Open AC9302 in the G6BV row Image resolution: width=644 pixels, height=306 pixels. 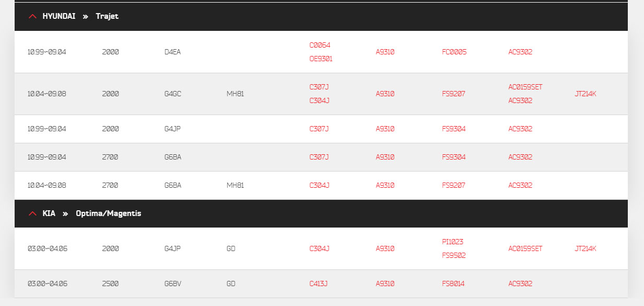(520, 284)
